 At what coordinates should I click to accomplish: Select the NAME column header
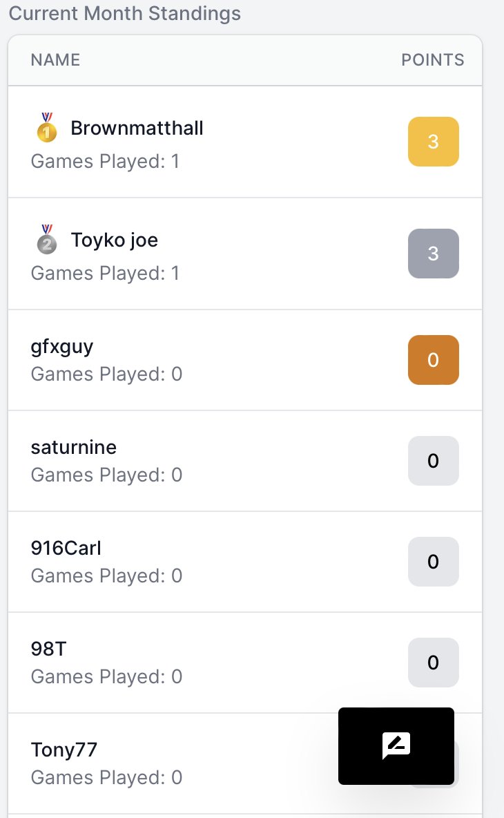[x=56, y=60]
